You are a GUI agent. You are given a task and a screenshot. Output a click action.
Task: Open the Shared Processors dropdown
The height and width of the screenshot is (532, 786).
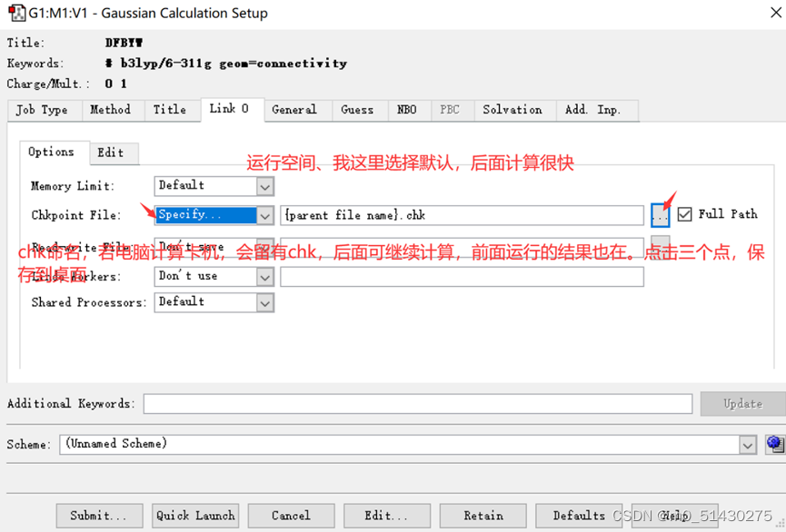click(264, 301)
